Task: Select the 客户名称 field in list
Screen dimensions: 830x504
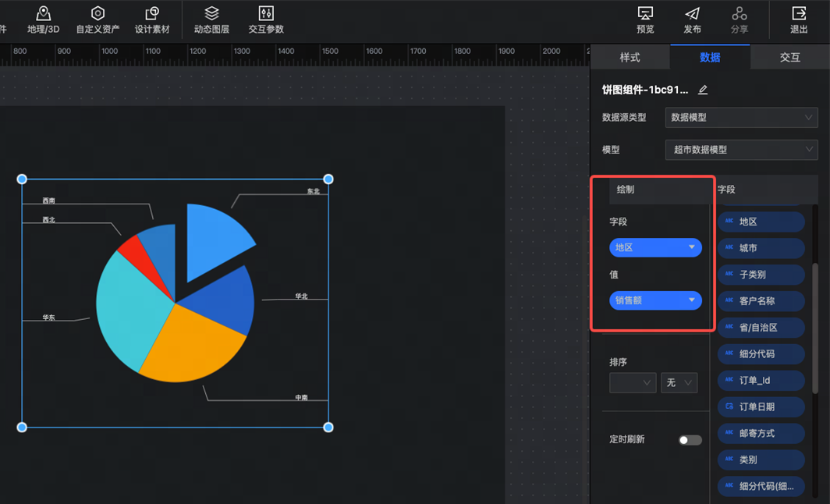Action: (761, 301)
